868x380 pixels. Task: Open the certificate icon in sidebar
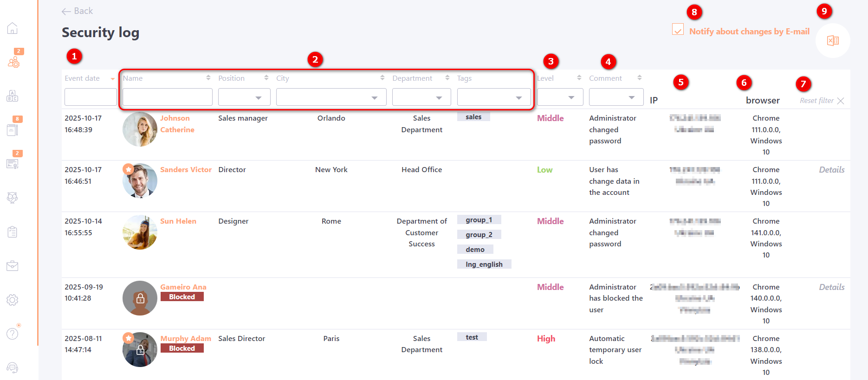[x=13, y=164]
